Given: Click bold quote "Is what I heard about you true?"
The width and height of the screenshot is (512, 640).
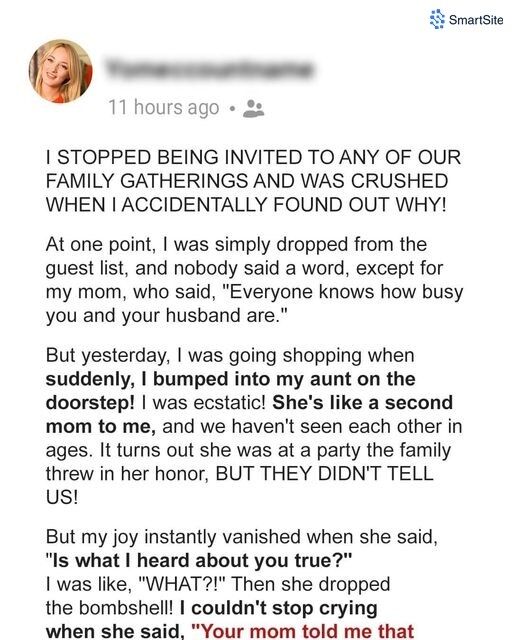Looking at the screenshot, I should click(198, 560).
